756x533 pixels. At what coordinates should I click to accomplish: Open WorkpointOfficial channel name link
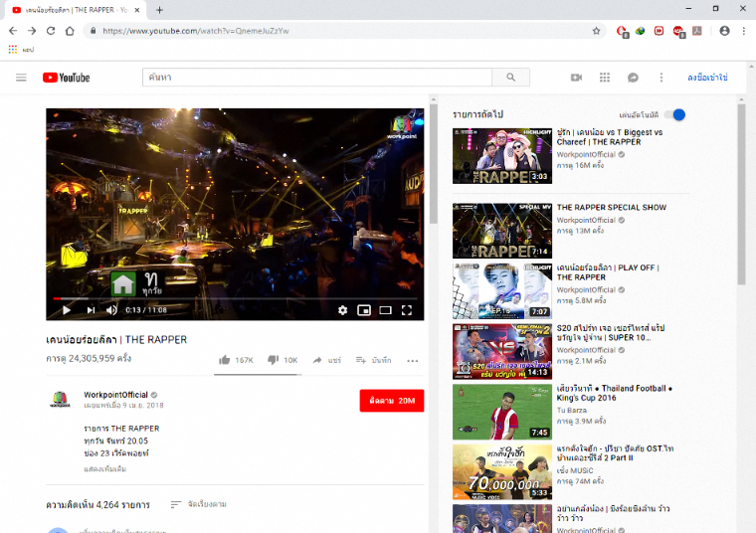115,395
